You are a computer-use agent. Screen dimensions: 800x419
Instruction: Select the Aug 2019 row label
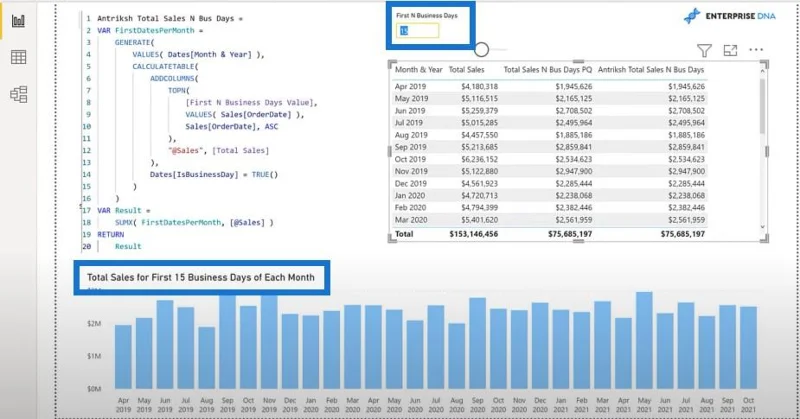point(411,135)
